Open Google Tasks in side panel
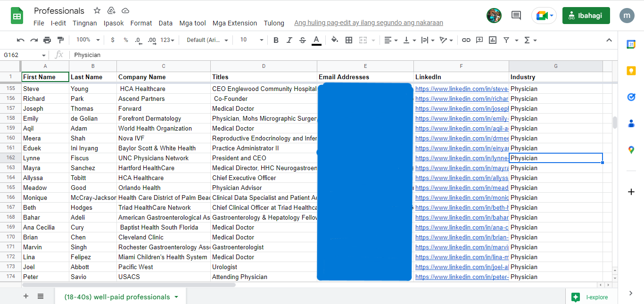Screen dimensions: 644x304 [631, 97]
